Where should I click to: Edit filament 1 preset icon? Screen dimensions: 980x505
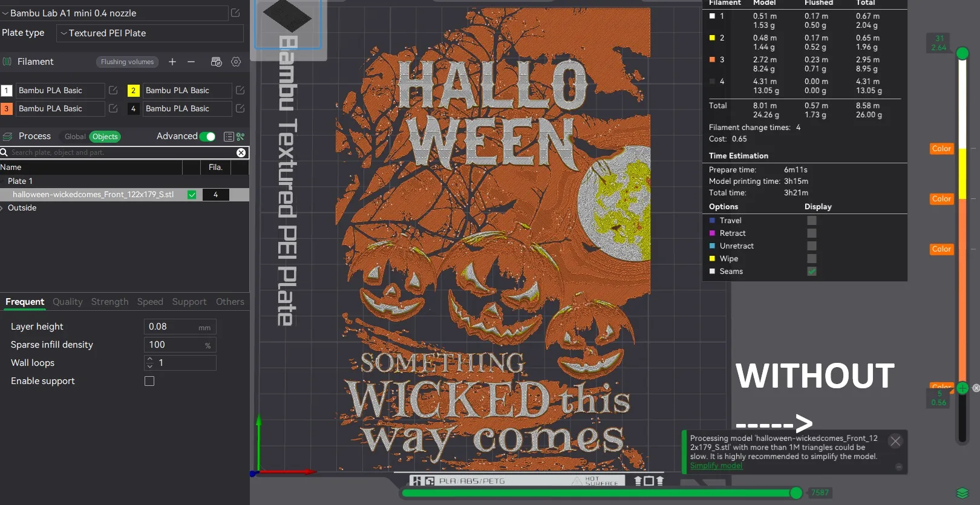point(113,90)
